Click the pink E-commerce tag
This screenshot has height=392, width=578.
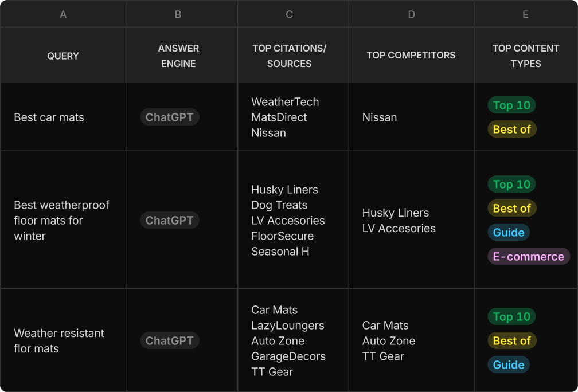[x=529, y=256]
